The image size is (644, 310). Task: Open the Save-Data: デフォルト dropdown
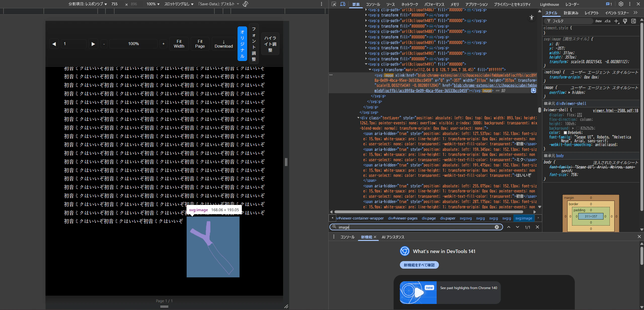click(x=218, y=4)
